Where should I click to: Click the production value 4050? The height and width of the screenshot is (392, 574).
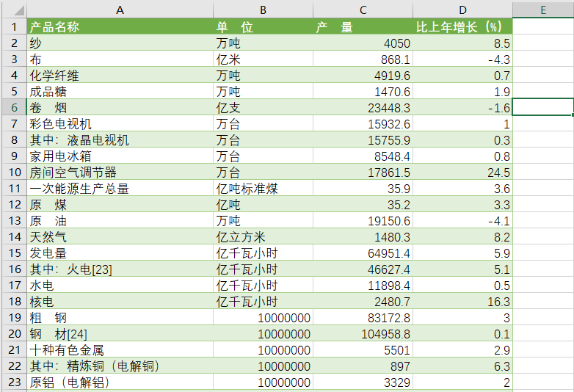pyautogui.click(x=363, y=43)
